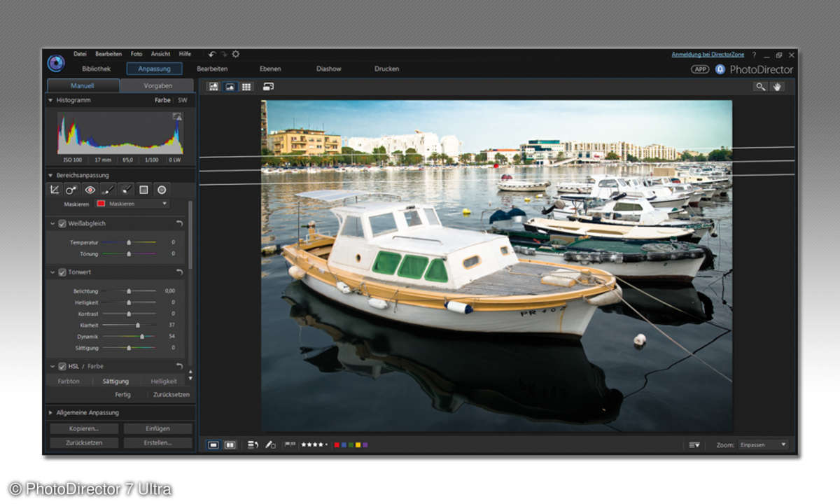The width and height of the screenshot is (840, 504).
Task: Select the adjustment selection brush tool
Action: tap(126, 190)
